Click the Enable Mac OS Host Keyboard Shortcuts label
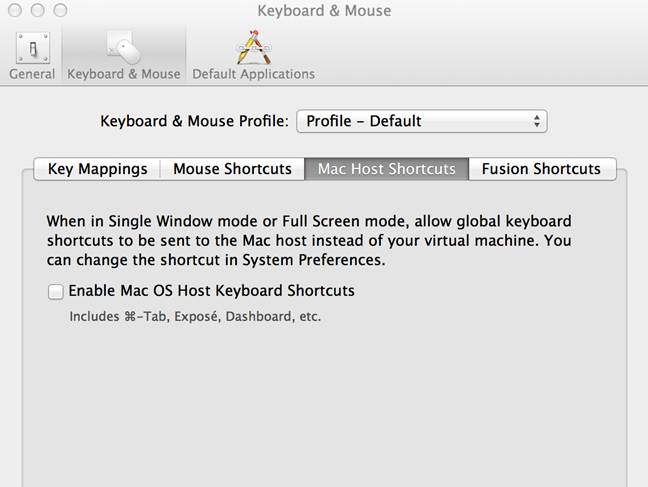The height and width of the screenshot is (487, 648). point(211,291)
